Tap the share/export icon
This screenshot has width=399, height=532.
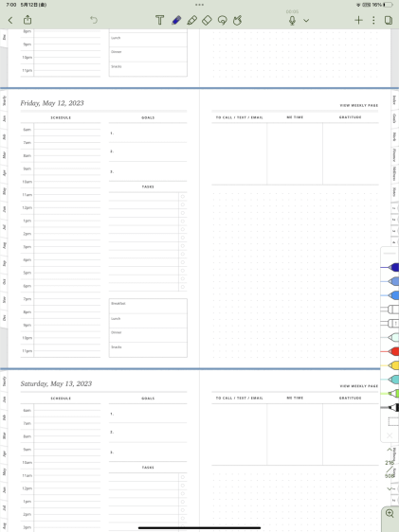(x=27, y=20)
